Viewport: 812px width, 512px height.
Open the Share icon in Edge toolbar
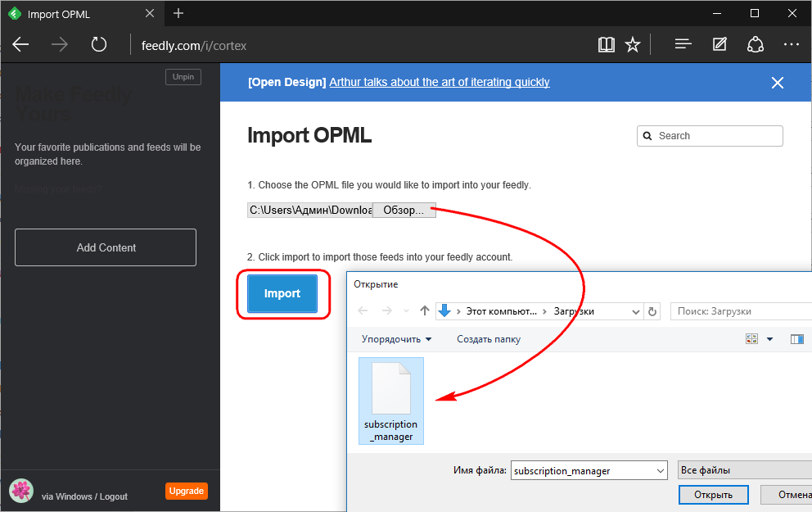(x=756, y=44)
